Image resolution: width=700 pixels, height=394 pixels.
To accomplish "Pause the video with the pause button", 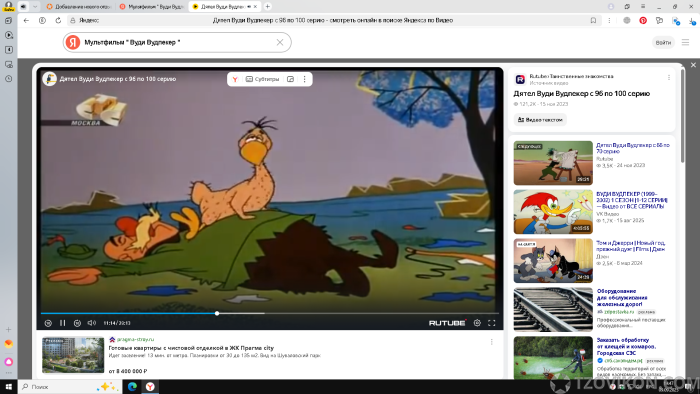I will click(62, 323).
